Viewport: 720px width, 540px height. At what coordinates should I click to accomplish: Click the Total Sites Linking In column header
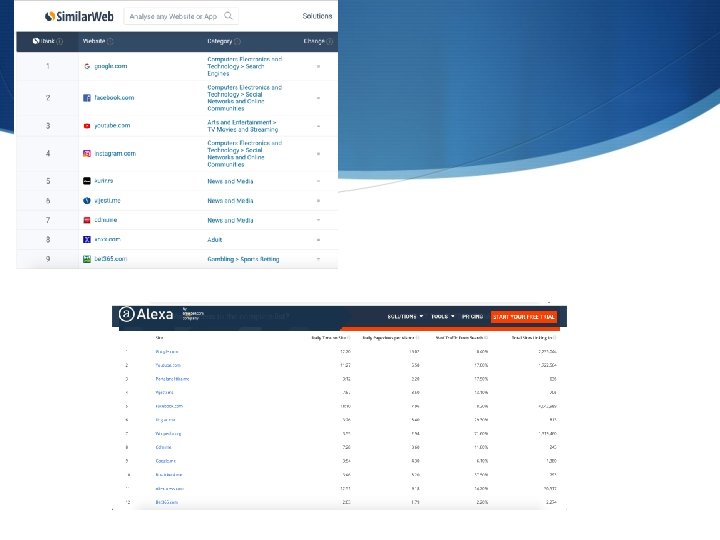534,338
